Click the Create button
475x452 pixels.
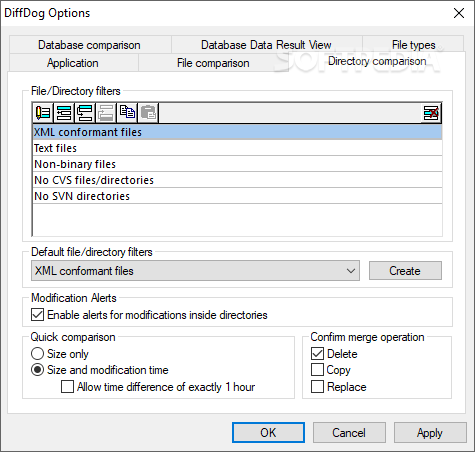[x=405, y=271]
